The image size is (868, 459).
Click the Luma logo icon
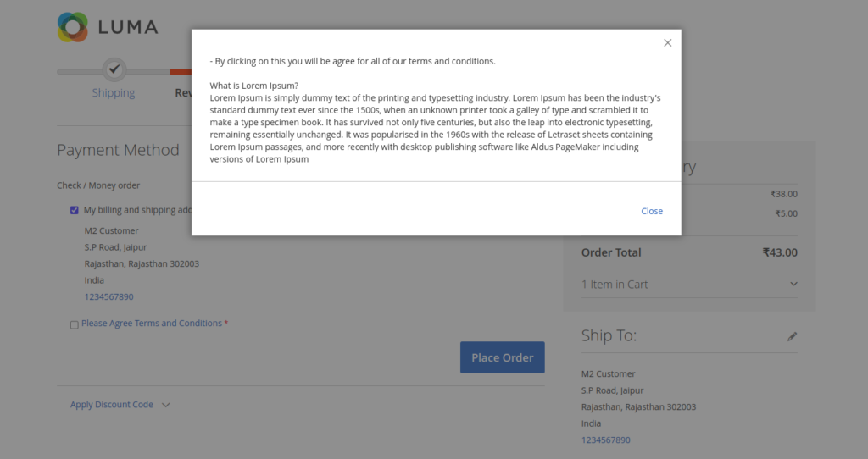click(x=73, y=27)
